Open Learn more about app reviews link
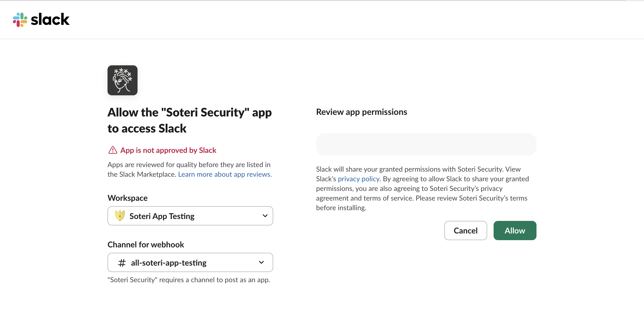This screenshot has height=317, width=644. click(x=225, y=174)
